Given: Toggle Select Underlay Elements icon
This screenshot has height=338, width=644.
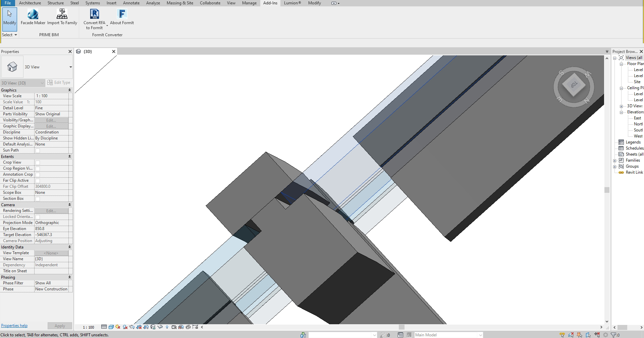Looking at the screenshot, I should [571, 335].
